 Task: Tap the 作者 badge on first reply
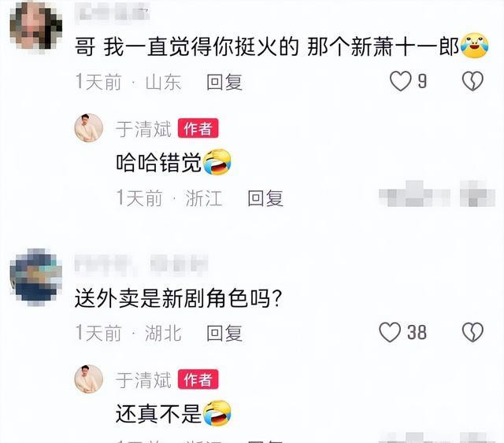tap(198, 128)
